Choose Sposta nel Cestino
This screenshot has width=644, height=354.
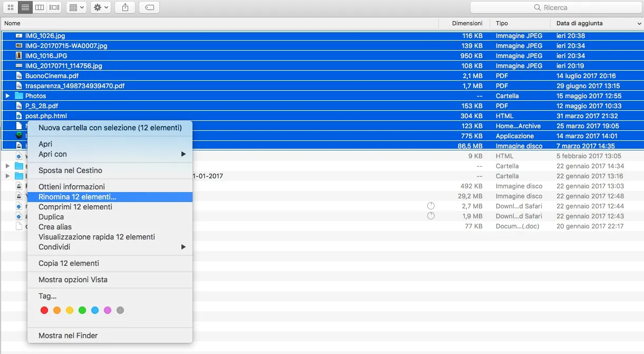pos(110,170)
